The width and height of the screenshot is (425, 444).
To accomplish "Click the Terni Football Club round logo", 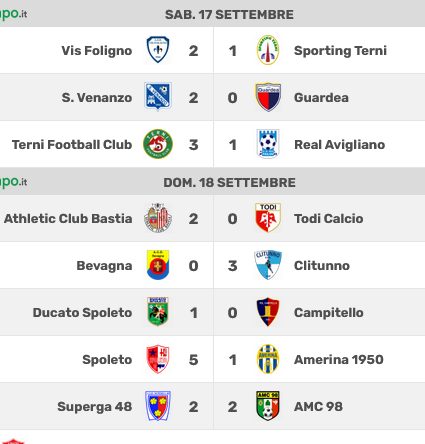I will pos(158,144).
